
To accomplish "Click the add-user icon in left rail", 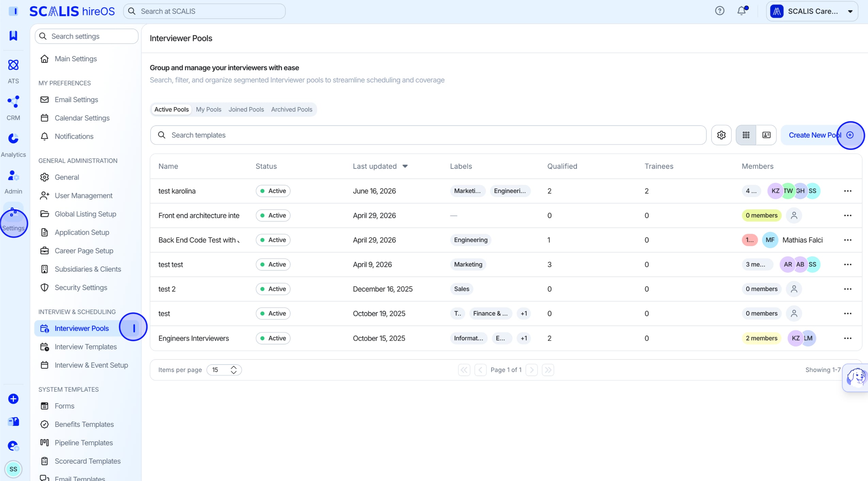I will pyautogui.click(x=13, y=446).
